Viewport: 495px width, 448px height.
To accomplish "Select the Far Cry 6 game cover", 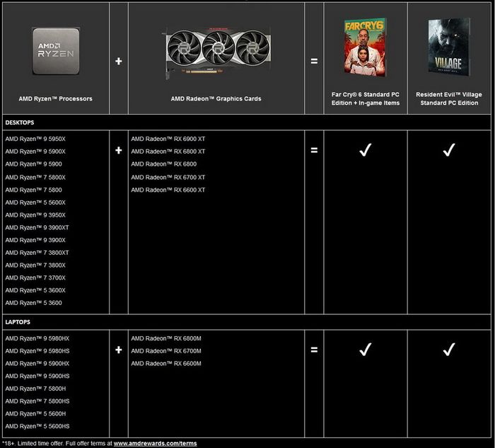I will [x=365, y=47].
